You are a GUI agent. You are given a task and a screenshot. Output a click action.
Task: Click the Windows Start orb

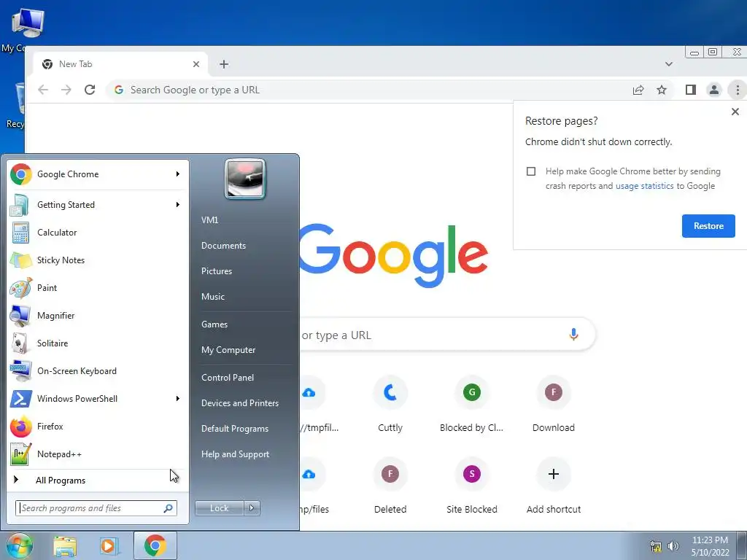(19, 545)
